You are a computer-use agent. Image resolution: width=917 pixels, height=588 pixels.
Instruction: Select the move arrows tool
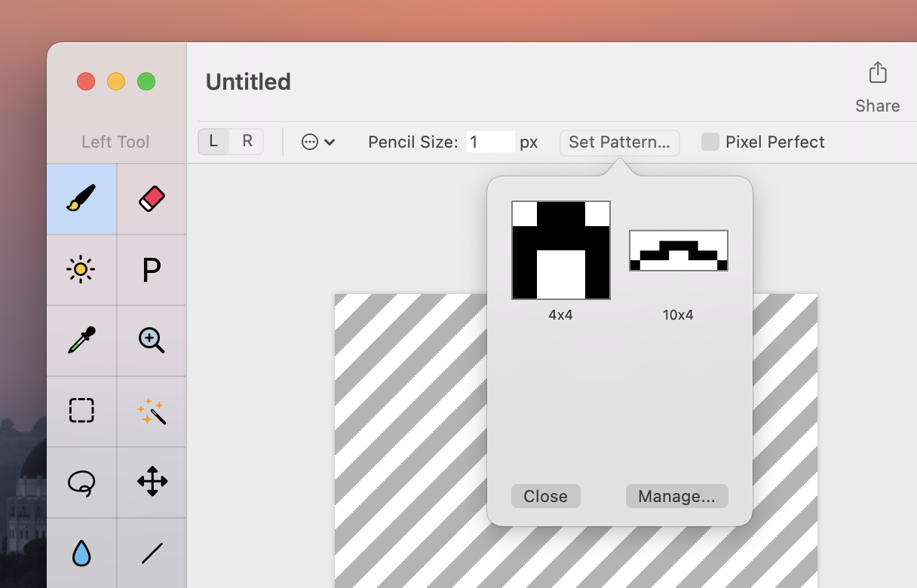click(152, 482)
